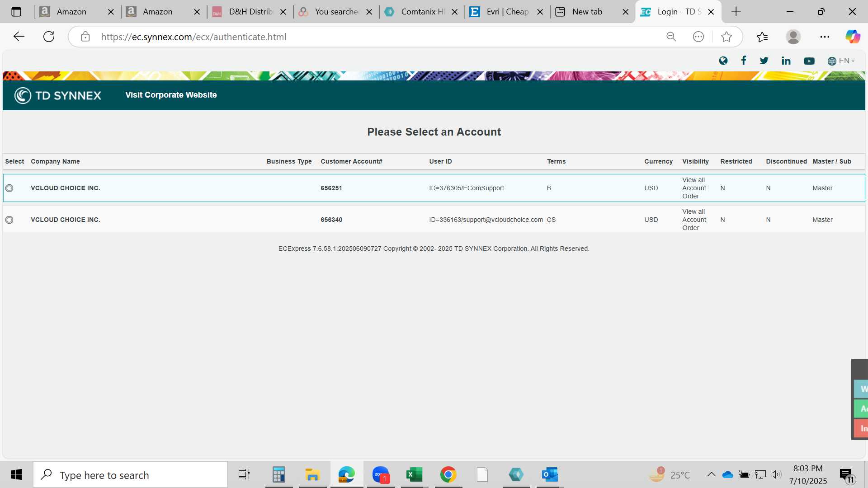Image resolution: width=868 pixels, height=488 pixels.
Task: Click User ID support@vcloudchoice.com
Action: click(486, 220)
